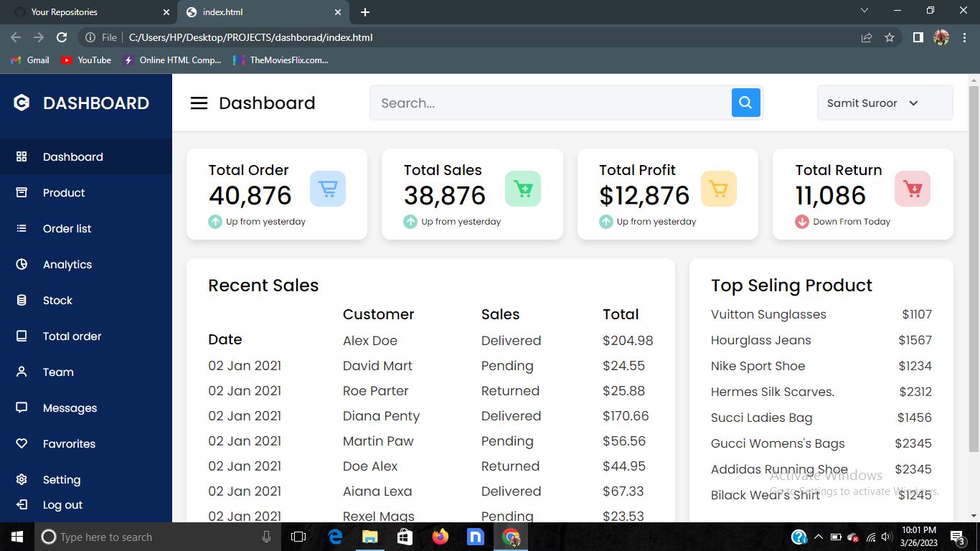Open Total order in the sidebar

[86, 336]
